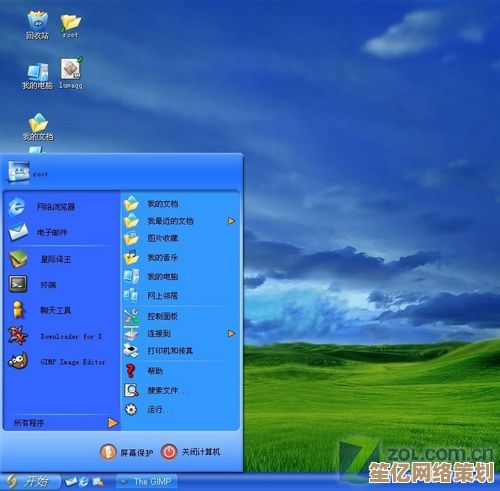Click the root user avatar in start menu
The height and width of the screenshot is (491, 500).
[x=19, y=172]
